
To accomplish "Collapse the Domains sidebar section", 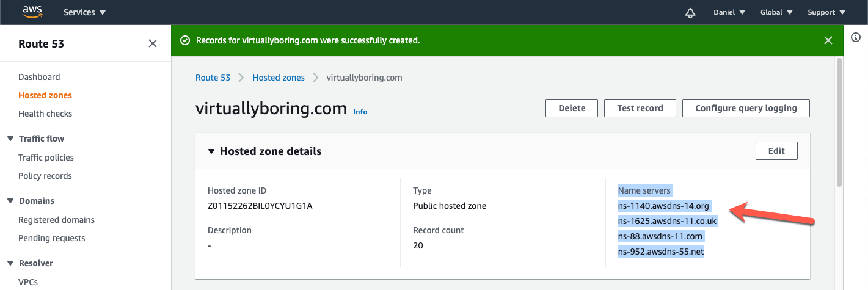I will pyautogui.click(x=10, y=201).
